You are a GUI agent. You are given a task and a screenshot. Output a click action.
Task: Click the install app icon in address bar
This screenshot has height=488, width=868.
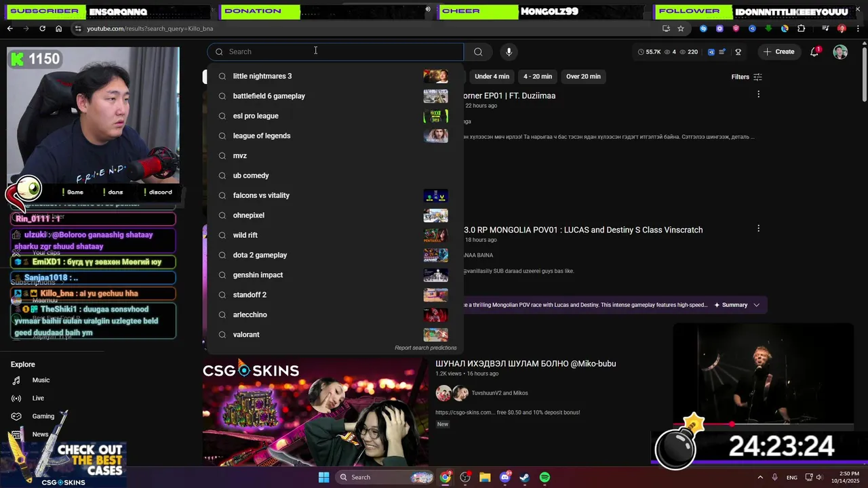pos(666,28)
